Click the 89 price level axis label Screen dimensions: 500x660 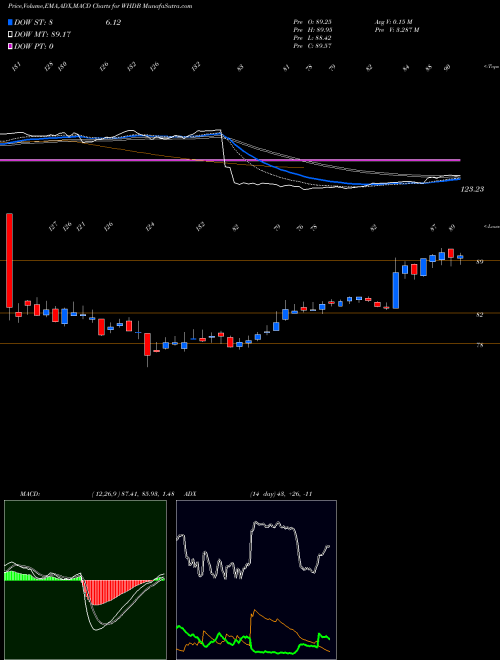[479, 262]
